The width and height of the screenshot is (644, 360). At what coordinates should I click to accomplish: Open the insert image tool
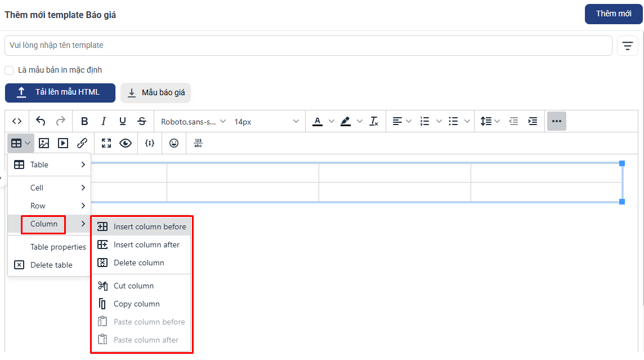point(44,143)
